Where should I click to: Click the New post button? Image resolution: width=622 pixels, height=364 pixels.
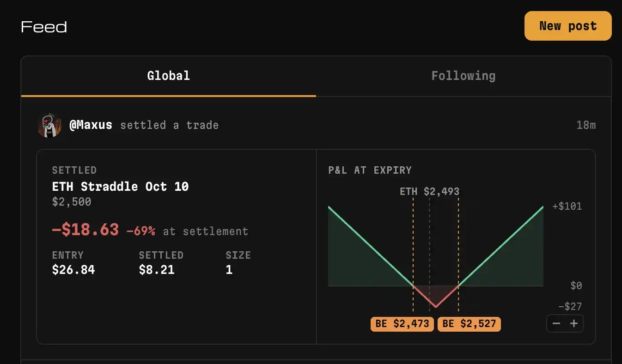(x=568, y=26)
